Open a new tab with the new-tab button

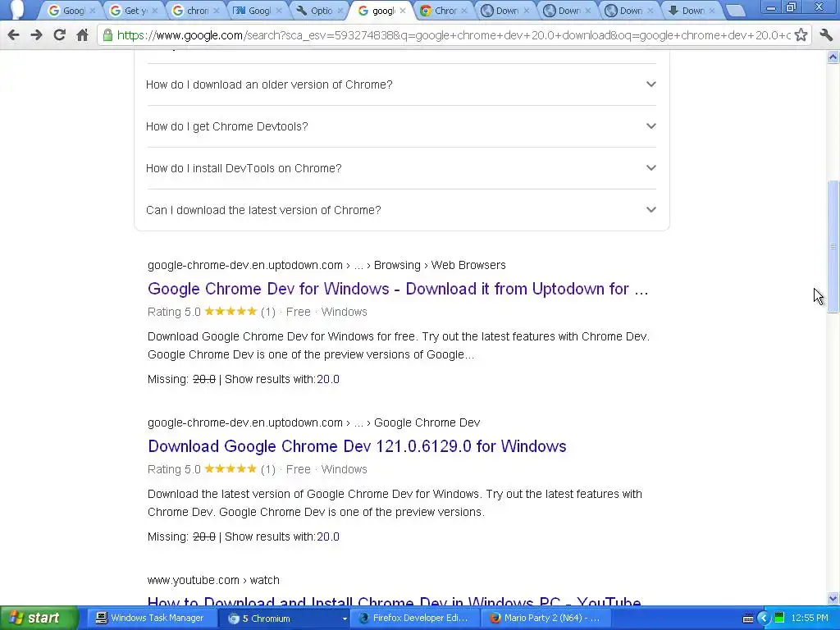(736, 11)
